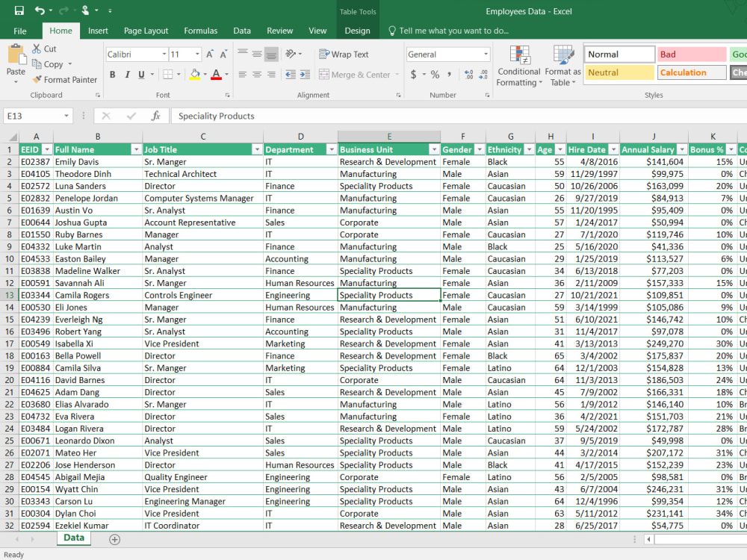
Task: Switch to the Page Layout tab
Action: (146, 31)
